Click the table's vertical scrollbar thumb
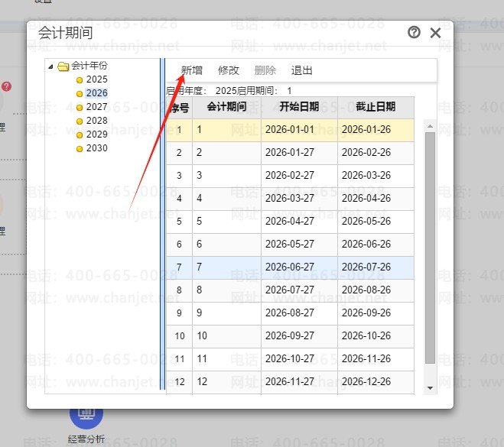This screenshot has width=504, height=447. [x=430, y=248]
